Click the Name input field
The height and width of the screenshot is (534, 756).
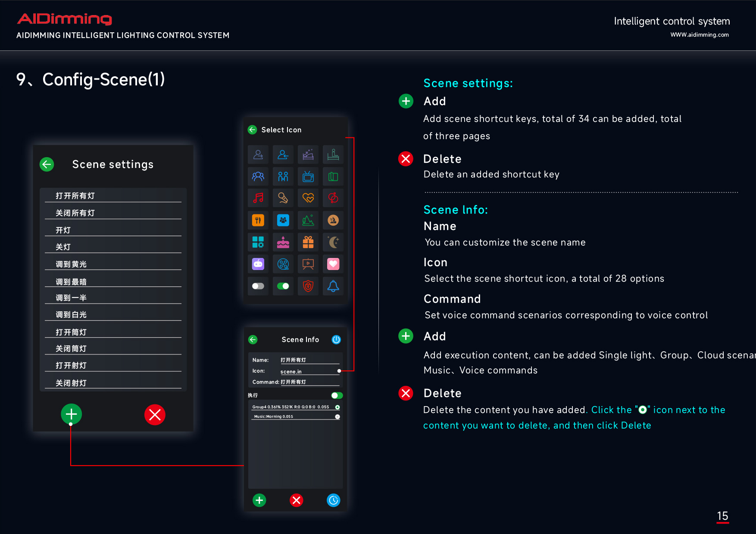tap(309, 360)
